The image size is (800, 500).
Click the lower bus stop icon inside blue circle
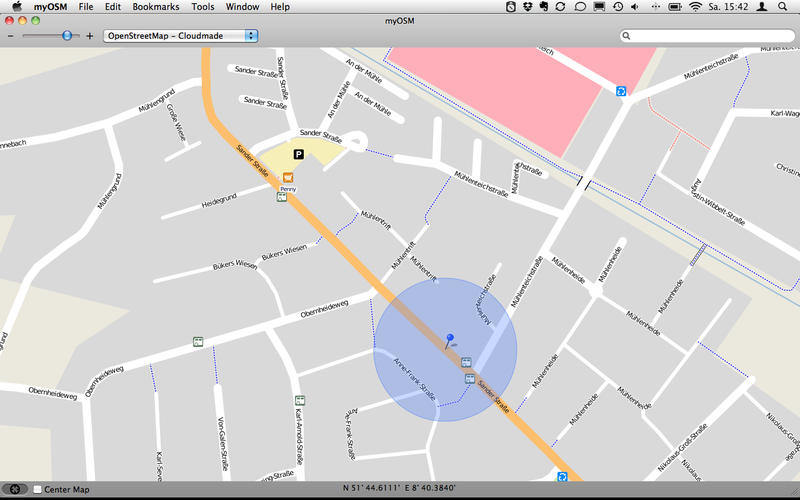(470, 379)
